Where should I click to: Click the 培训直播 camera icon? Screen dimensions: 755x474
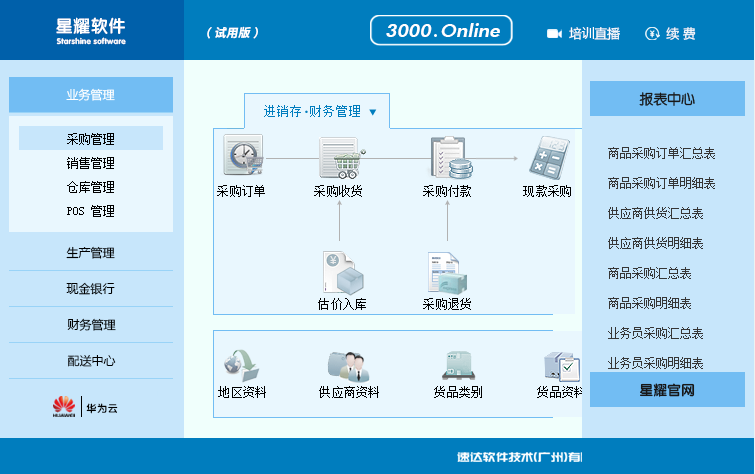point(554,34)
